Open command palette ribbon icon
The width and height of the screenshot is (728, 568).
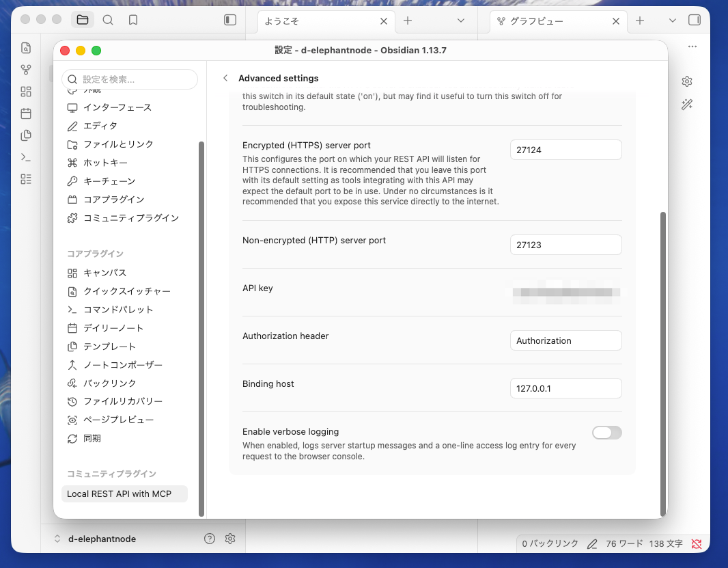[26, 158]
